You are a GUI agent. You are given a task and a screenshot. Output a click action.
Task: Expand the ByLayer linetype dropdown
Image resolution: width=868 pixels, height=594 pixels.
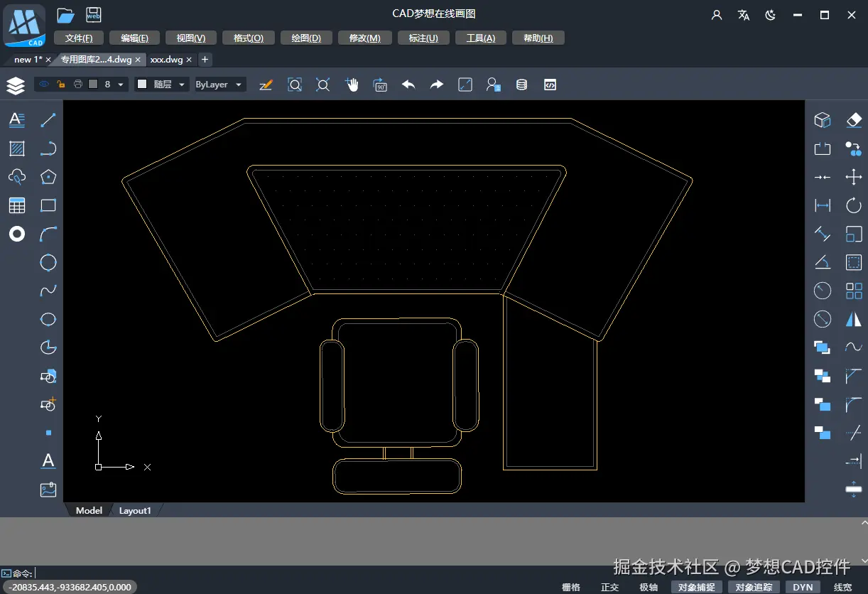click(239, 85)
